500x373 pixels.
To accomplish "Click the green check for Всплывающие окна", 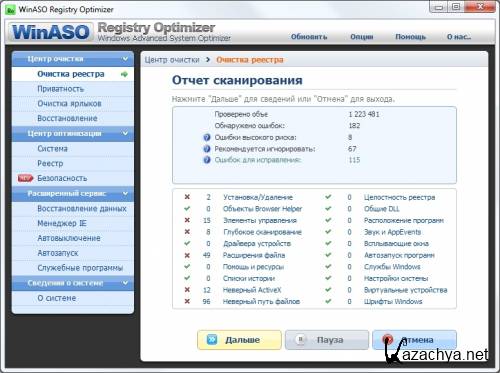I will tap(328, 243).
